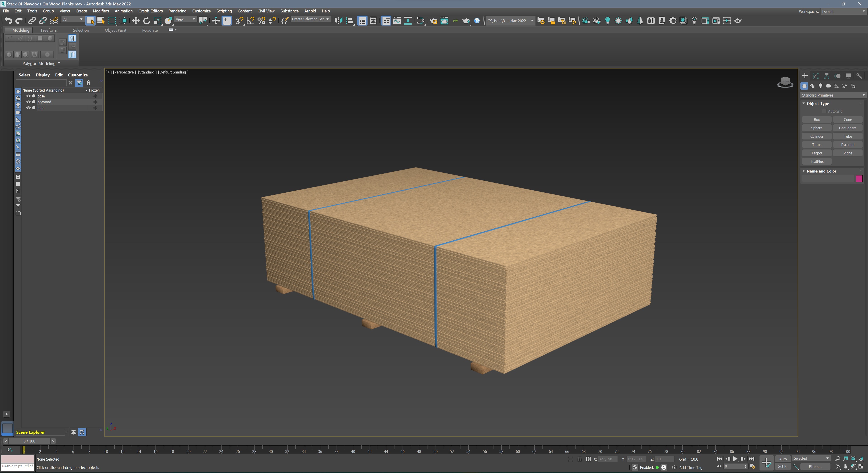Select the Lights category icon
Screen dimensions: 868x473
point(821,86)
